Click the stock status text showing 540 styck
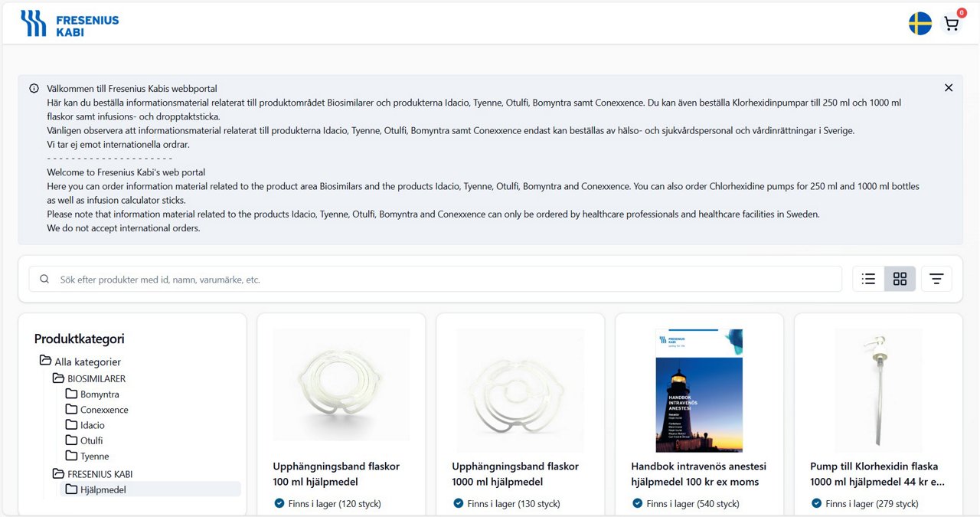 [693, 504]
